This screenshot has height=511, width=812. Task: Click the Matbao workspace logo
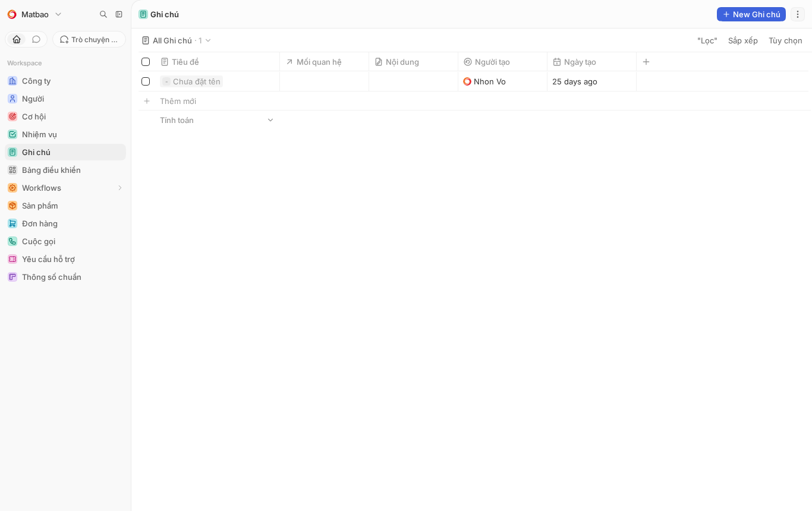click(12, 14)
